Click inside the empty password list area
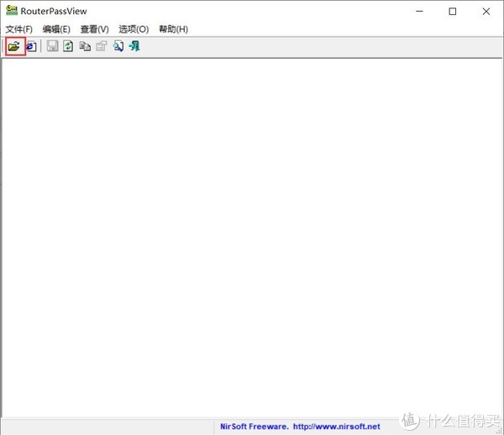 point(252,235)
